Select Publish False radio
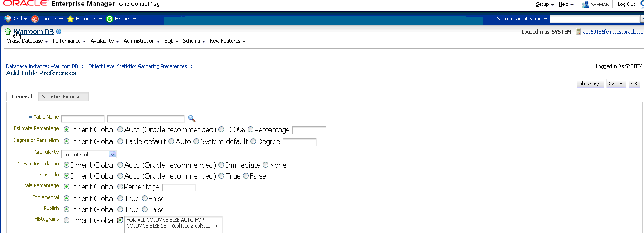This screenshot has height=233, width=644. (144, 209)
